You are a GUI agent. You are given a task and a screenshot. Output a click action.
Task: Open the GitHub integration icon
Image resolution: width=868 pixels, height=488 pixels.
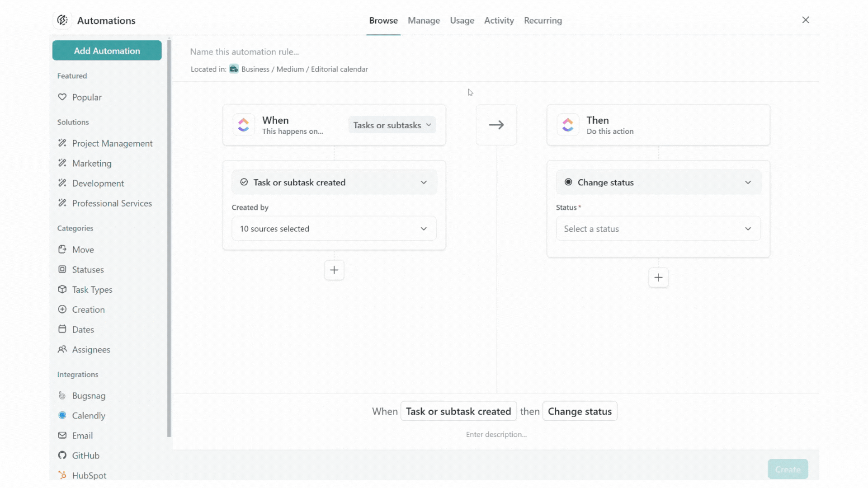click(62, 455)
